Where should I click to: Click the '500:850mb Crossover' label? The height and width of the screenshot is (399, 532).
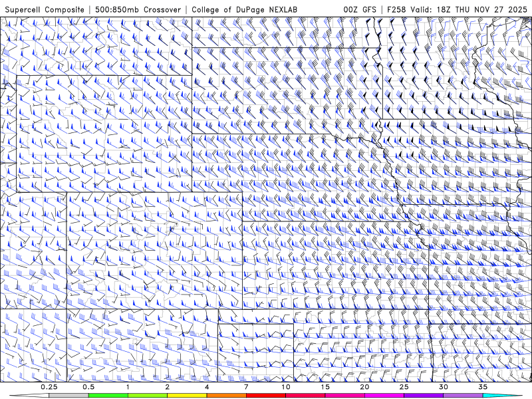coord(138,9)
